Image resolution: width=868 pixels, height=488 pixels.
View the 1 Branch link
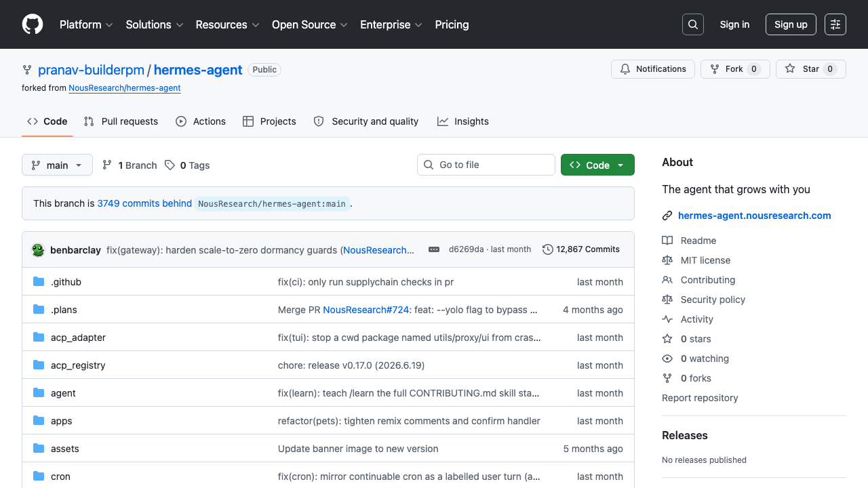[x=130, y=165]
